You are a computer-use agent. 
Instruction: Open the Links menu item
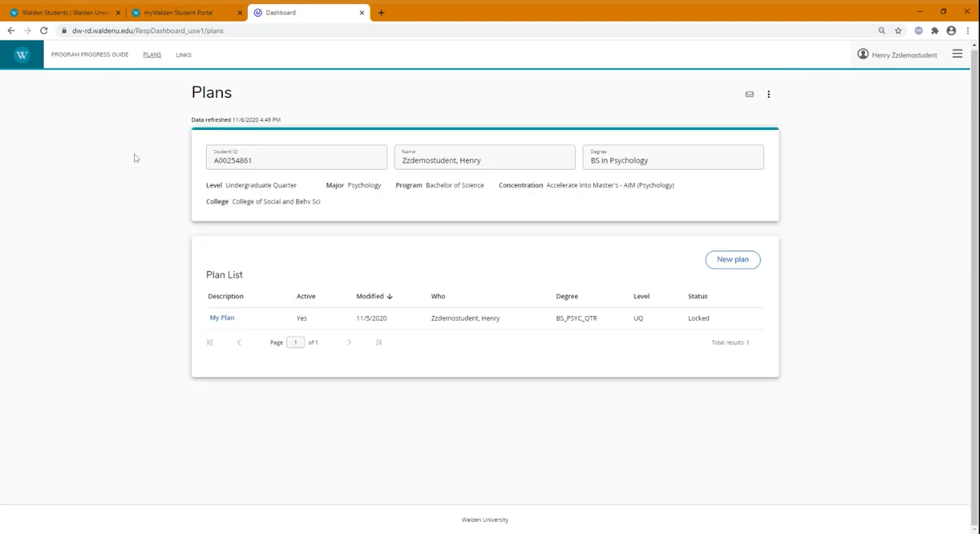(x=183, y=55)
